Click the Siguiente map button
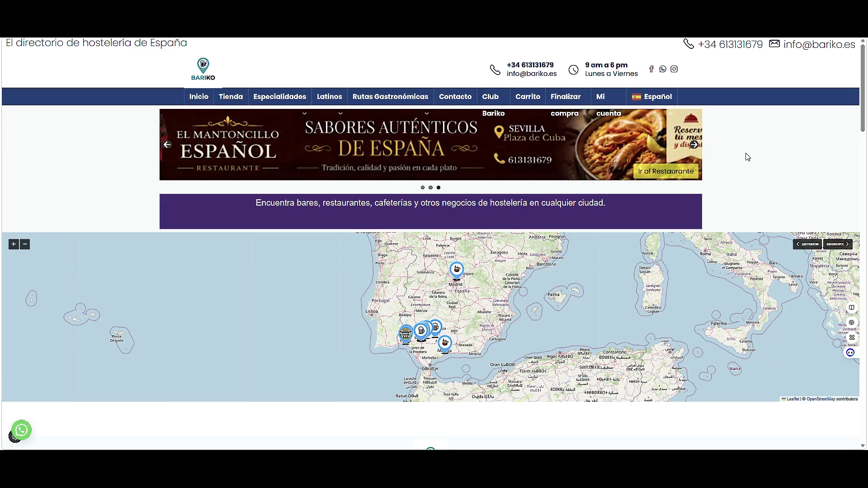 [x=838, y=244]
